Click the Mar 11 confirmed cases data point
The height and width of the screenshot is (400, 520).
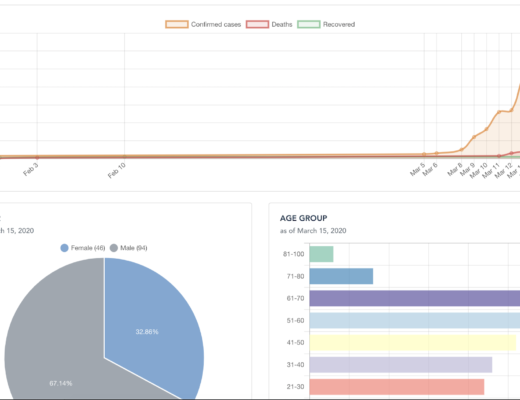point(499,112)
